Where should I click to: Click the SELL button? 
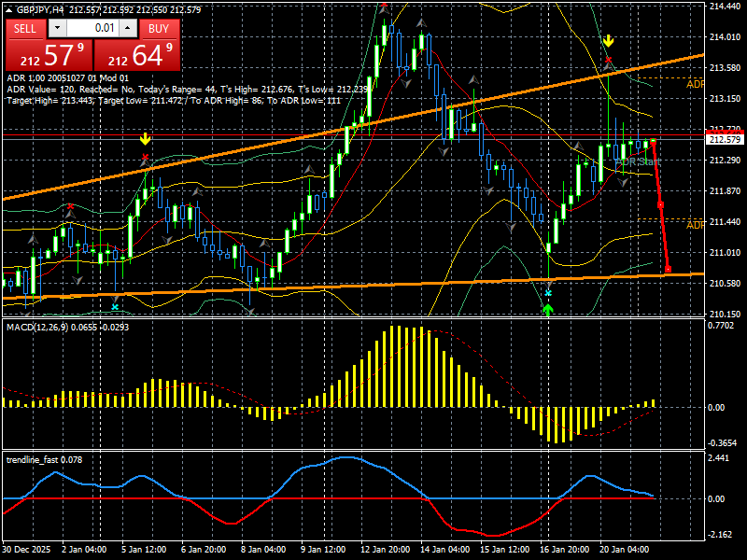(25, 29)
